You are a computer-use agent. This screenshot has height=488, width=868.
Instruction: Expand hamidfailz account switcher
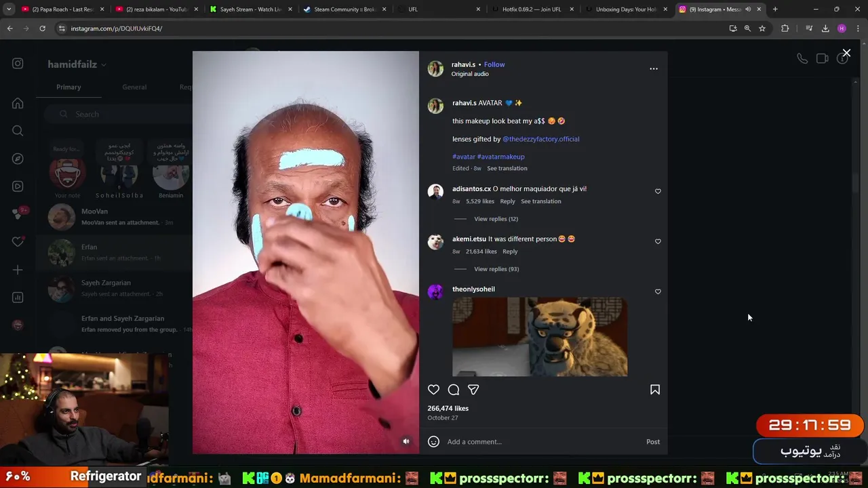coord(77,64)
